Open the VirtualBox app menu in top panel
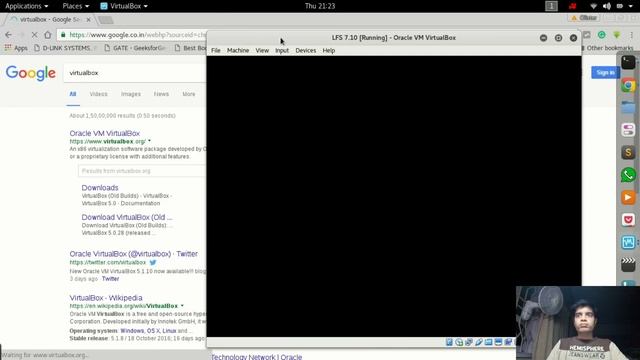640x360 pixels. (x=124, y=6)
